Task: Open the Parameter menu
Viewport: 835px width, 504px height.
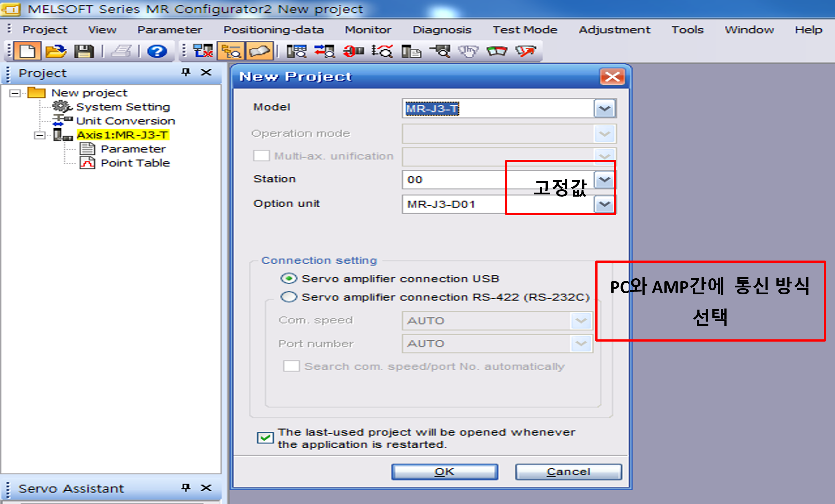Action: pos(169,30)
